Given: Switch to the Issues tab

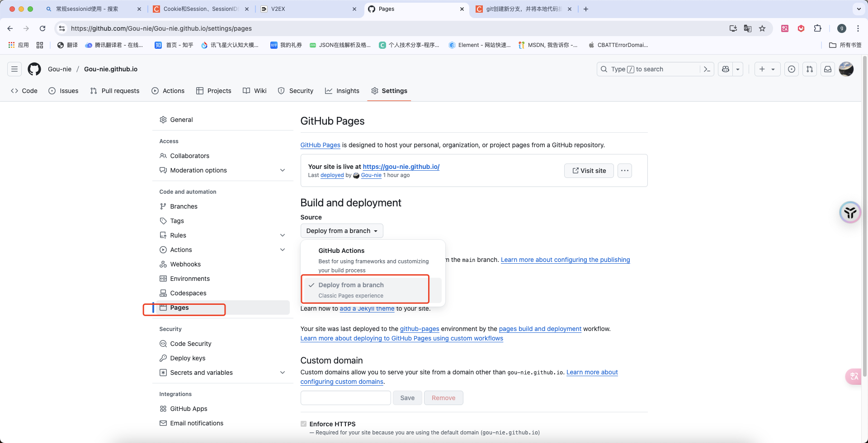Looking at the screenshot, I should (x=64, y=91).
